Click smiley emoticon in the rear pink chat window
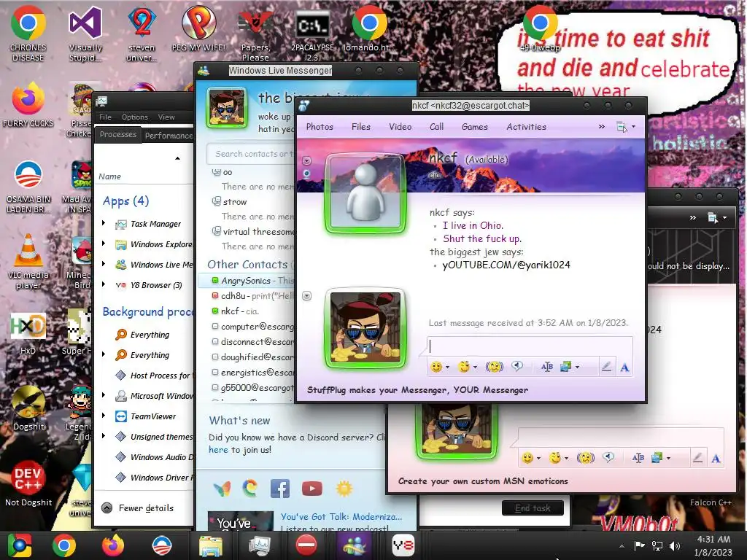 [527, 458]
